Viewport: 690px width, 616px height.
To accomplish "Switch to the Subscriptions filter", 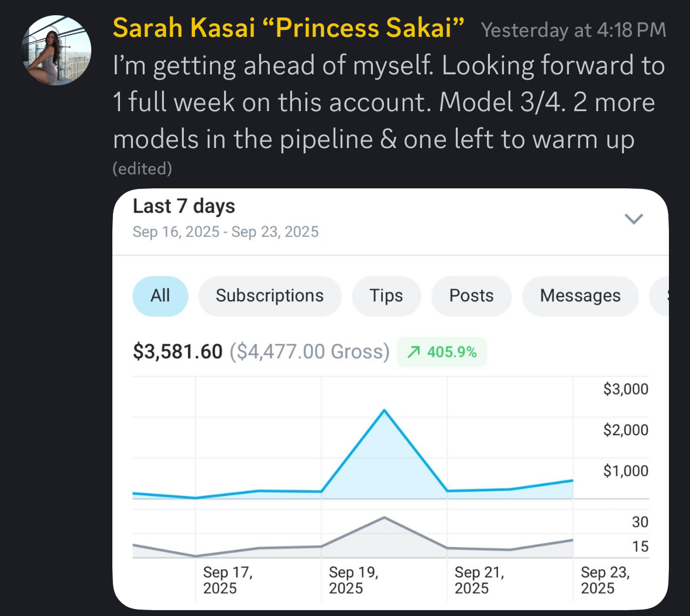I will point(269,296).
